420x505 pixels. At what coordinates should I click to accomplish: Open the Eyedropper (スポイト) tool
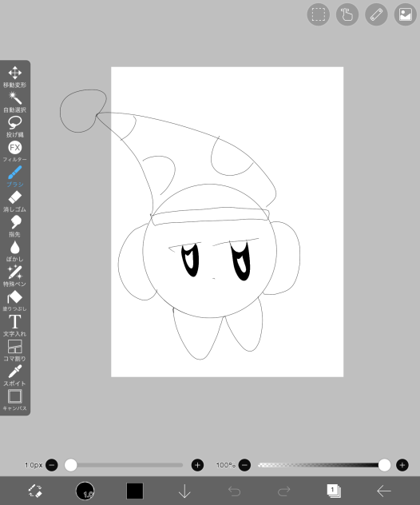[x=15, y=376]
